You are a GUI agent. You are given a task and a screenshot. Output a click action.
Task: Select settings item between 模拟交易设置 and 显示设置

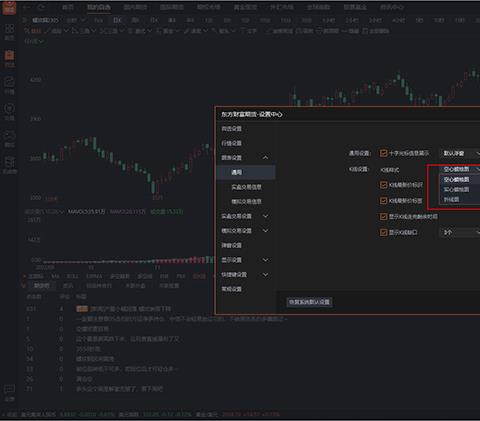[x=231, y=245]
